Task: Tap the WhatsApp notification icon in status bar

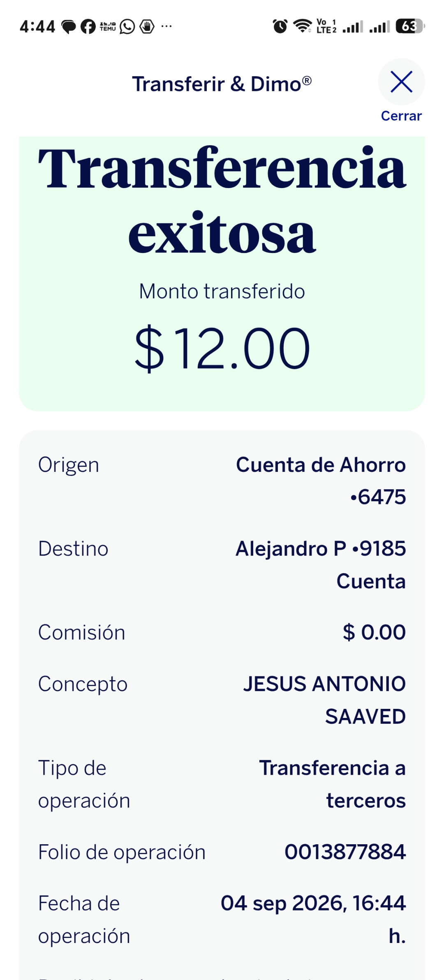Action: [127, 27]
